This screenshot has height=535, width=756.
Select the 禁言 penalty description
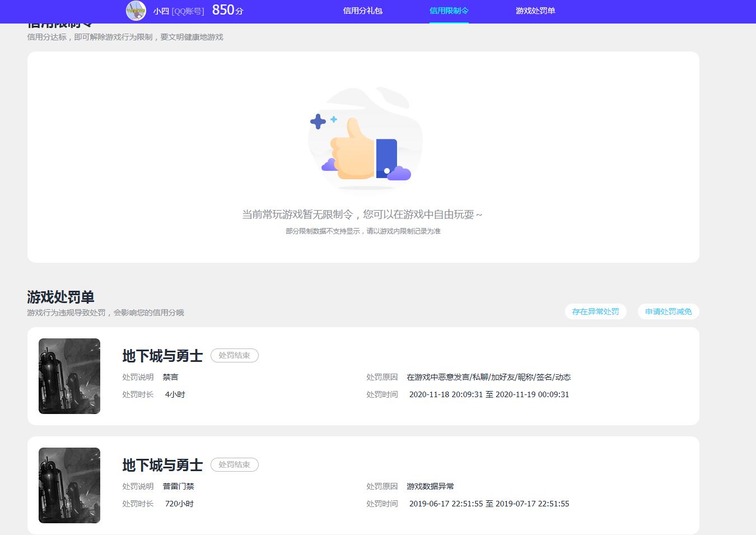[x=171, y=377]
